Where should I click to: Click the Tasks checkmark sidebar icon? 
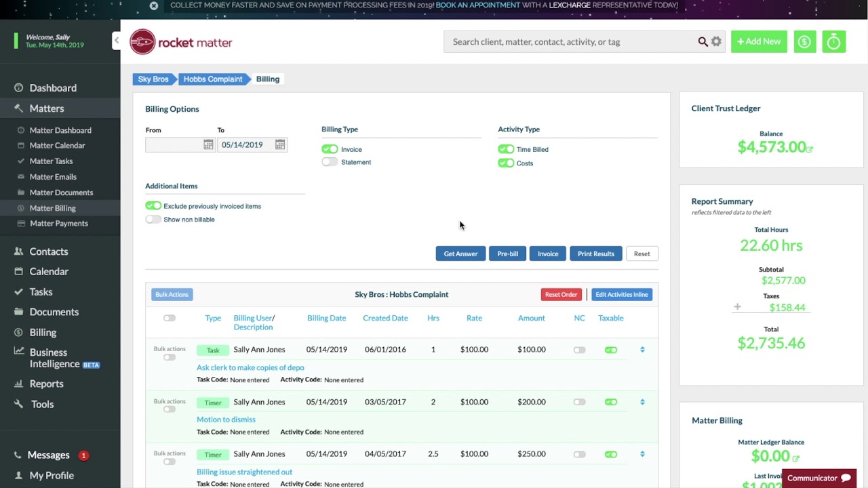coord(18,291)
